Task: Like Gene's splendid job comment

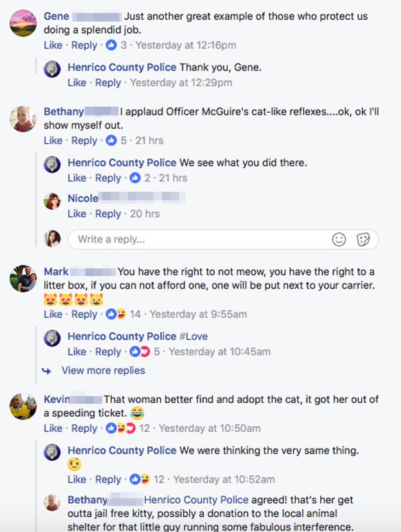Action: (53, 45)
